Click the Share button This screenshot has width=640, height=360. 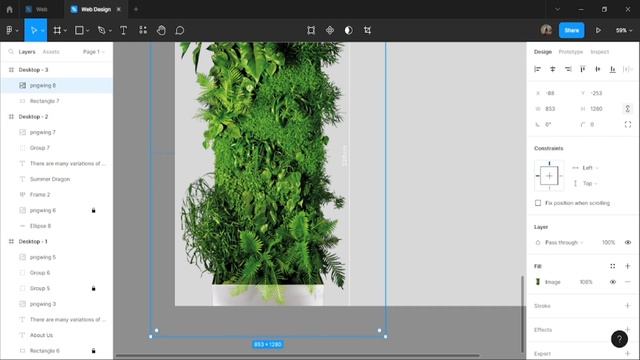[571, 30]
